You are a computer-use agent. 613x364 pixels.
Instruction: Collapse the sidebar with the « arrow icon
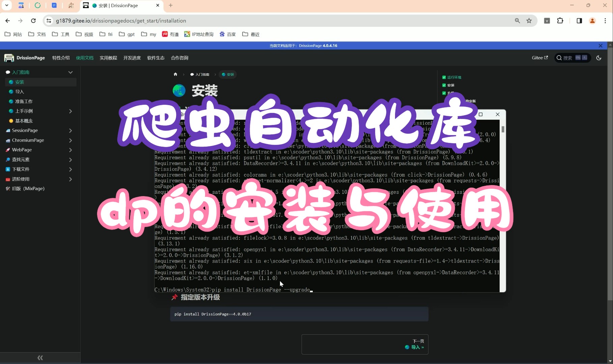tap(40, 358)
